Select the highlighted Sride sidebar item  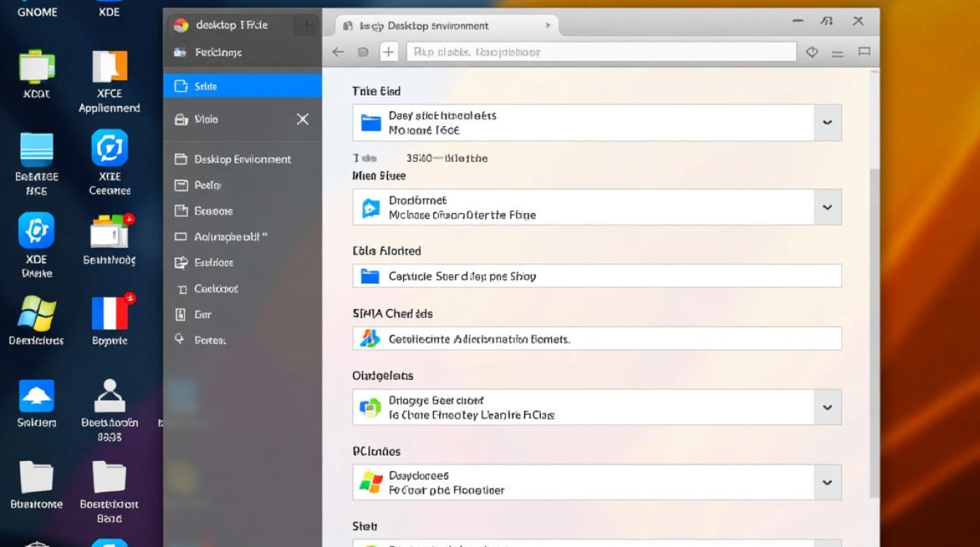point(242,86)
